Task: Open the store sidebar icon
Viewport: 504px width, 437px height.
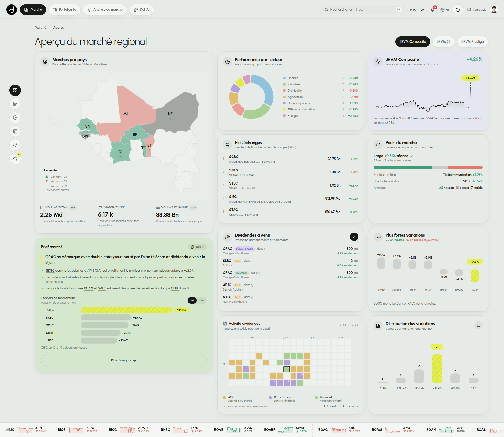Action: pos(15,104)
